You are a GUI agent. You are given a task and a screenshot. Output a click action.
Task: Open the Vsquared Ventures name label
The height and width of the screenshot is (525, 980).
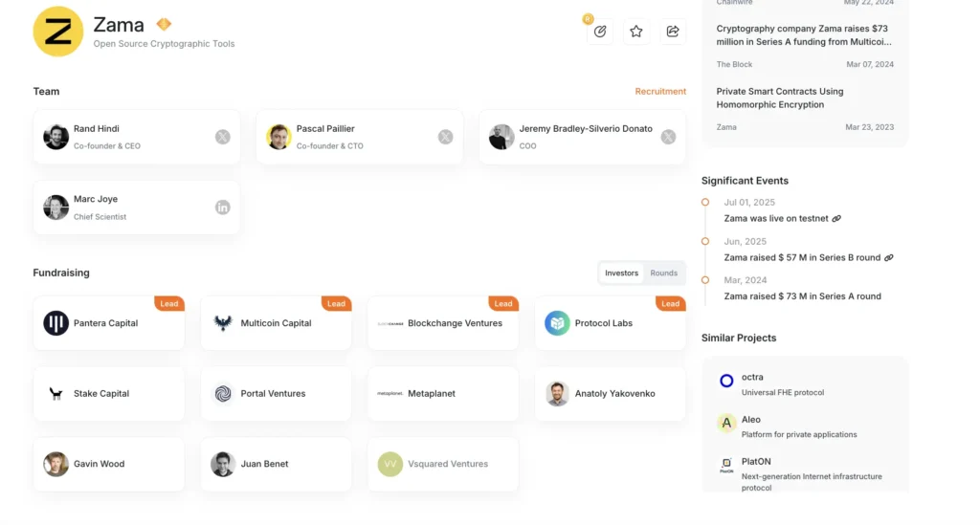pos(448,465)
